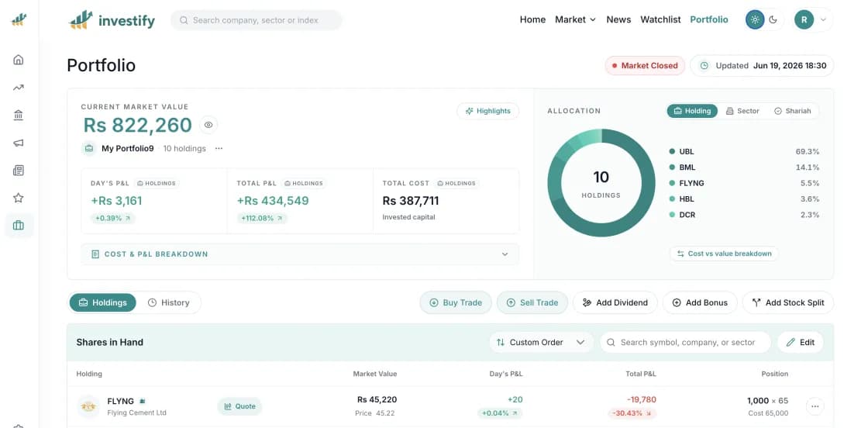Click Total P&L +112.08% badge
Viewport: 868px width, 428px height.
coord(262,218)
